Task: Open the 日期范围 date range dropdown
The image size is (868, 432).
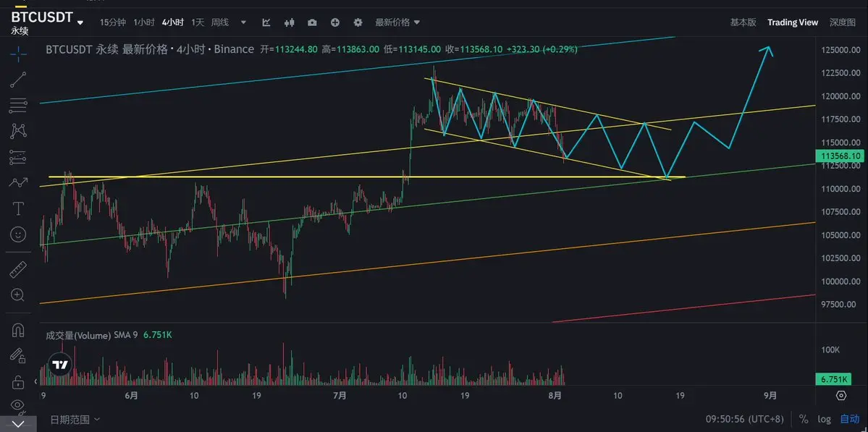Action: (75, 419)
